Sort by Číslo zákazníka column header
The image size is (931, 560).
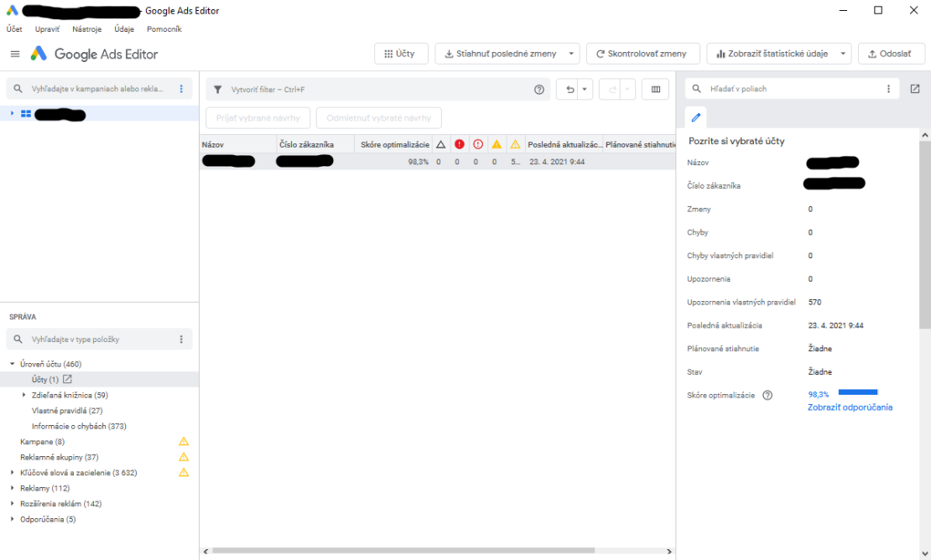[316, 144]
